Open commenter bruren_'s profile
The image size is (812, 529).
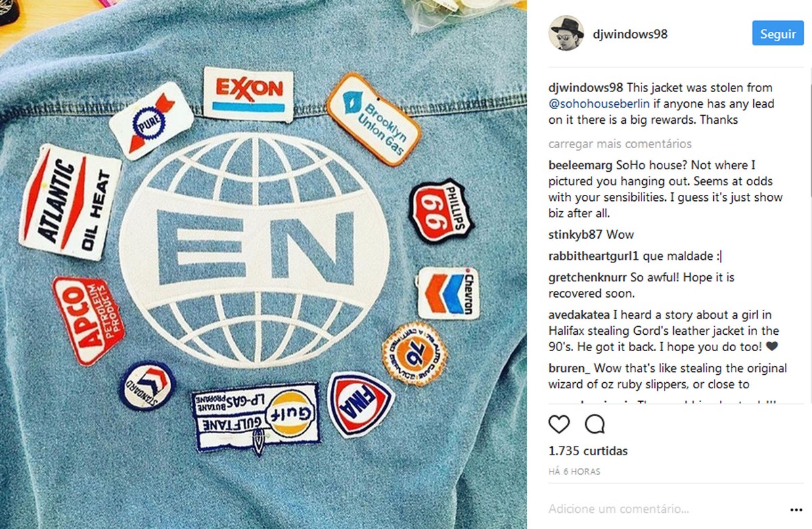click(570, 369)
